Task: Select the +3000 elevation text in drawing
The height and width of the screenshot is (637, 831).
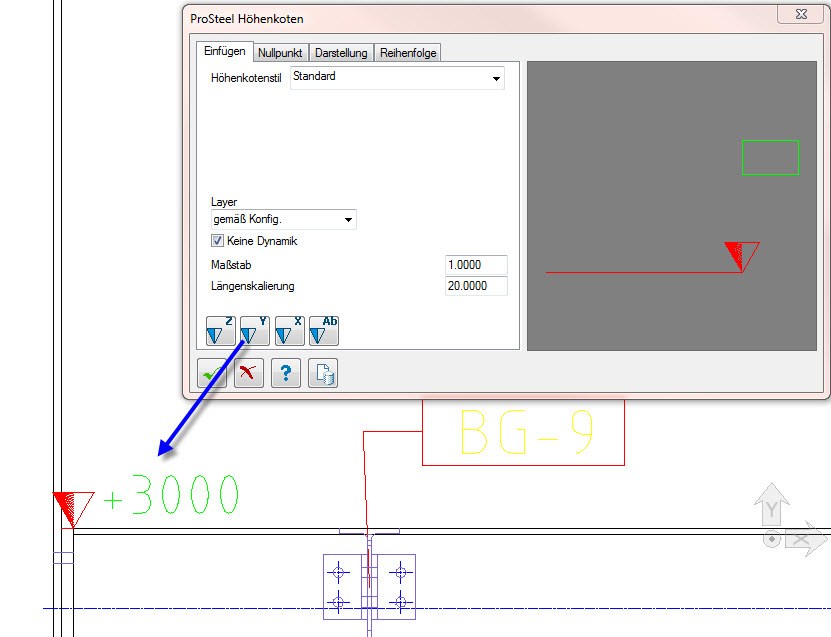Action: click(171, 494)
